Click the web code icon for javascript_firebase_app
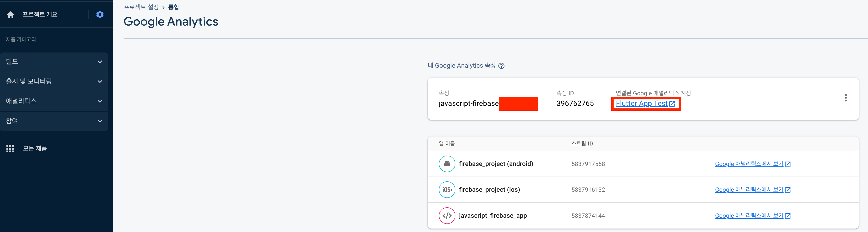Image resolution: width=868 pixels, height=232 pixels. [447, 216]
